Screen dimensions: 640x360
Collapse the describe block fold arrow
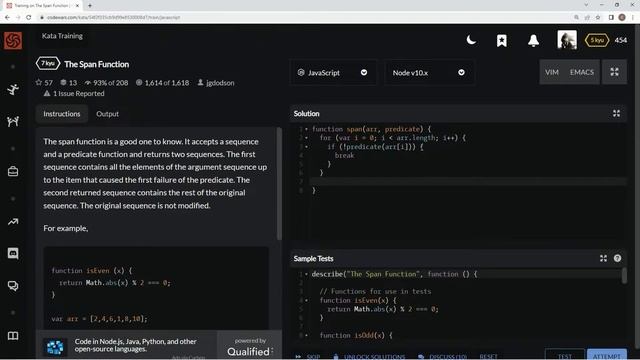(x=306, y=274)
